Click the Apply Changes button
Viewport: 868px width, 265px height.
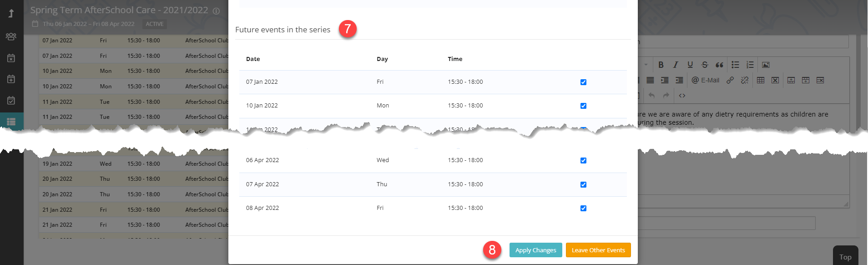pyautogui.click(x=535, y=250)
